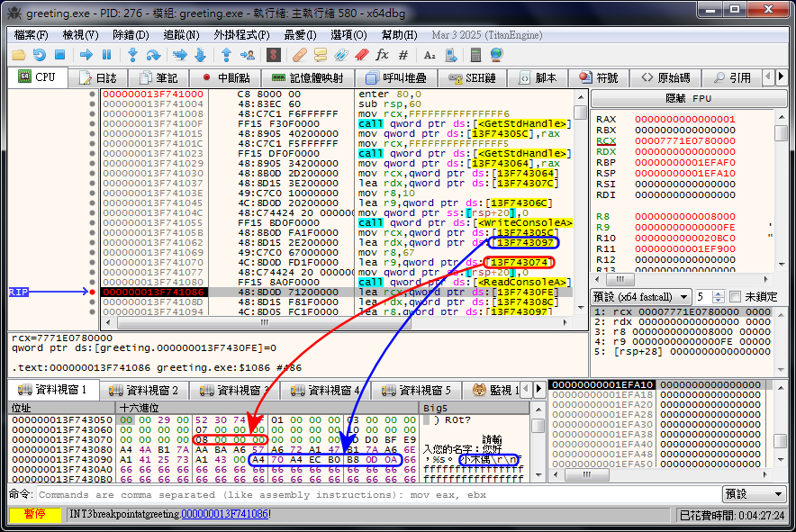Screen dimensions: 796x532
Task: Click the 000000013F741086 link in status bar
Action: (224, 514)
